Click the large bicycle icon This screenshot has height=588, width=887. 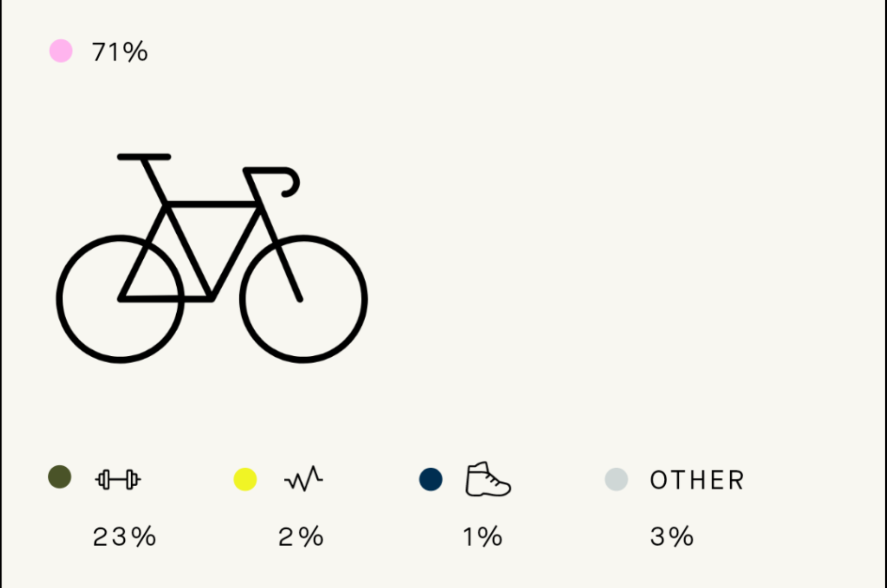[x=212, y=258]
